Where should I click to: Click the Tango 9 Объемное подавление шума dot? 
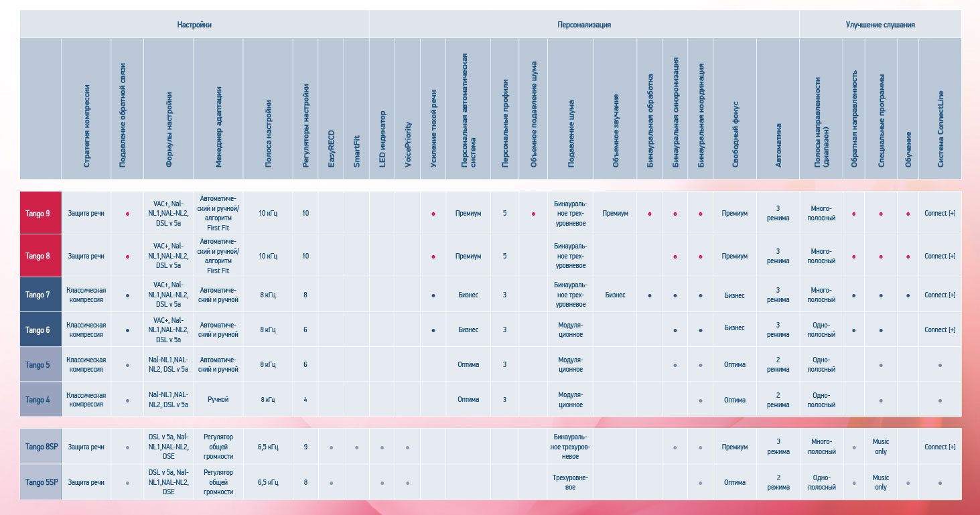click(x=533, y=214)
